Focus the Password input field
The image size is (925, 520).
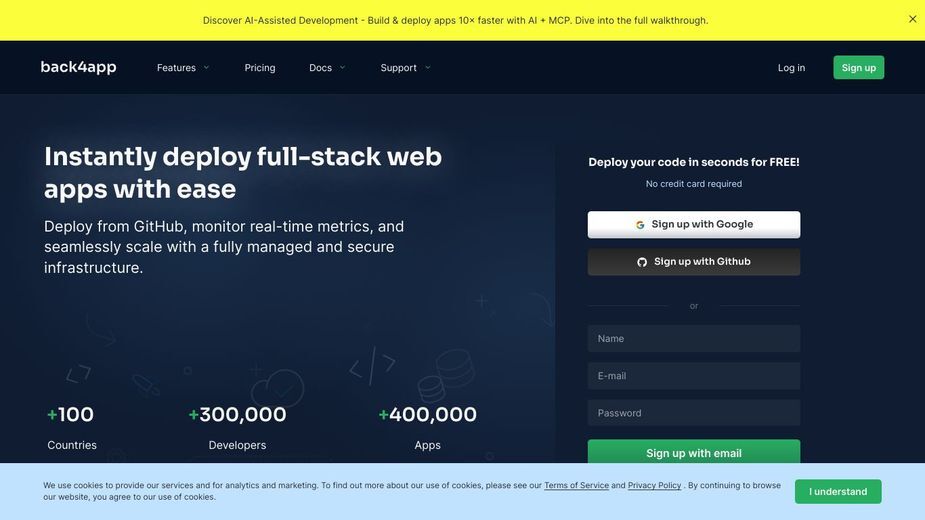[x=694, y=413]
